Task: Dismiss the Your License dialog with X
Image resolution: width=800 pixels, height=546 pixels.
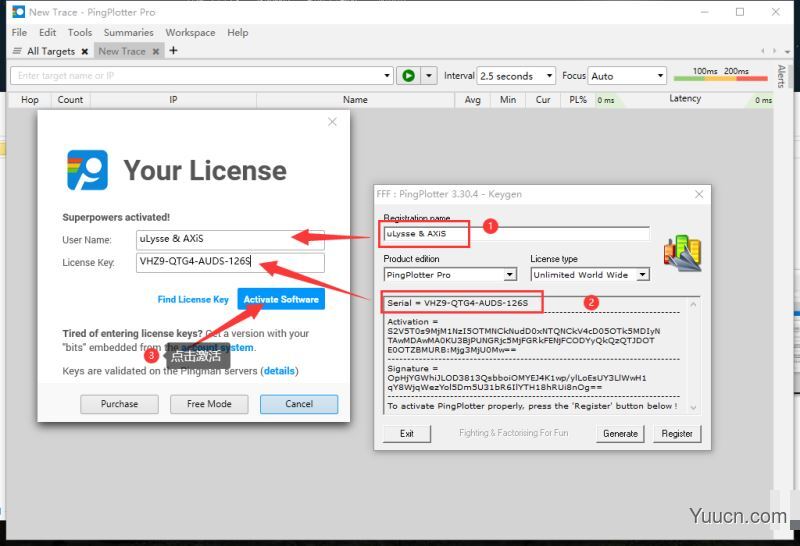Action: [x=332, y=122]
